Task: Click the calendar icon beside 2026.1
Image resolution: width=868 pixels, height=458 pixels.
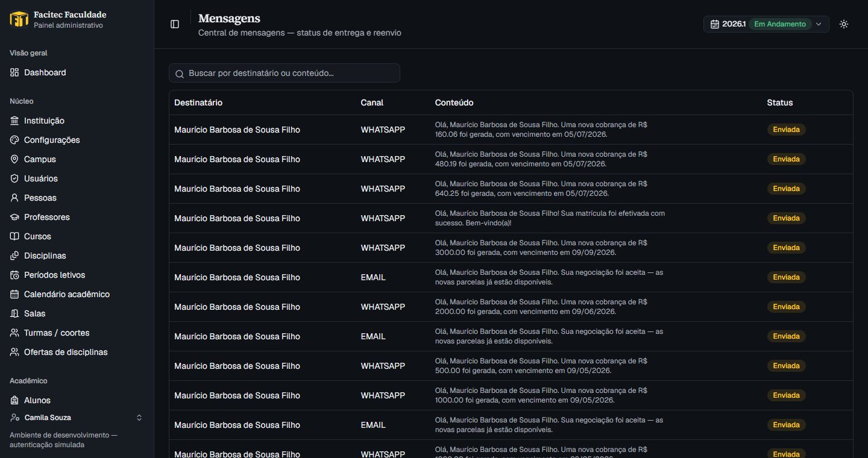Action: (715, 24)
